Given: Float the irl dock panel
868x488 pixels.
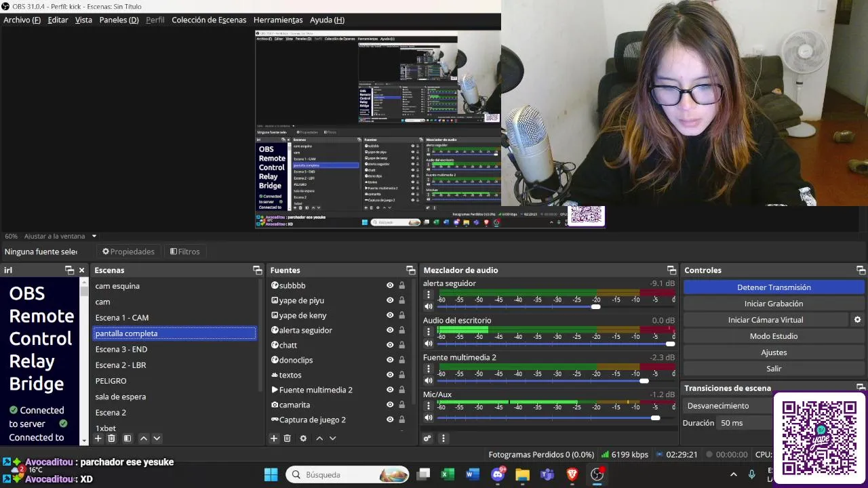Looking at the screenshot, I should 70,270.
